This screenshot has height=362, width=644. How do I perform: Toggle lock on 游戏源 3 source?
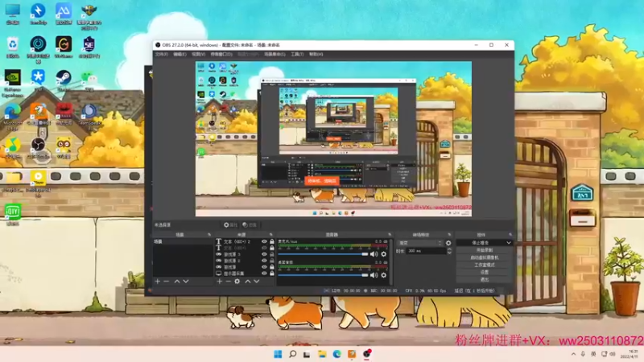271,254
